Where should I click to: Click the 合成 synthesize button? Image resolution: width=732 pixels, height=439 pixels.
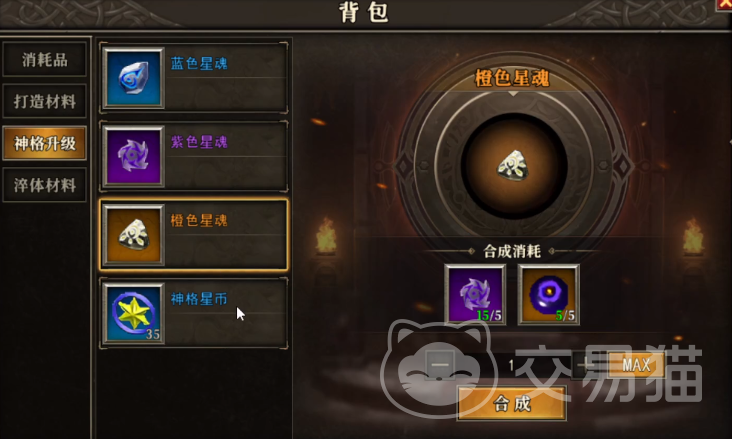(512, 404)
